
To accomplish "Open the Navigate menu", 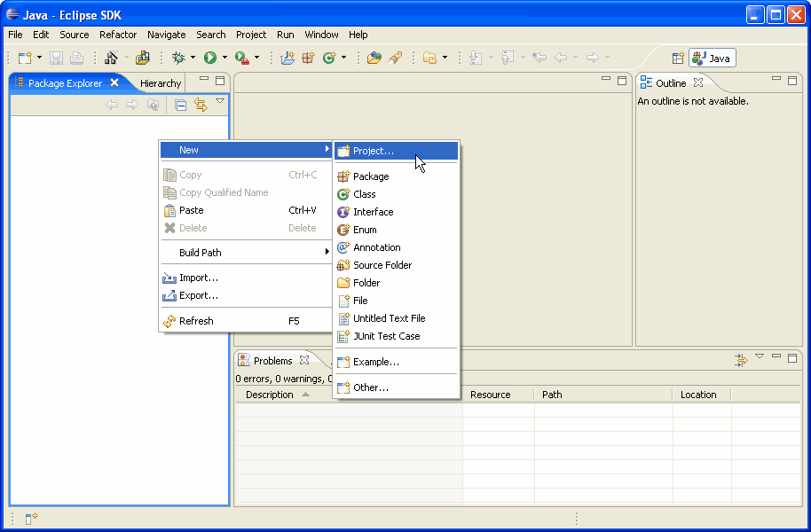I will pyautogui.click(x=167, y=35).
